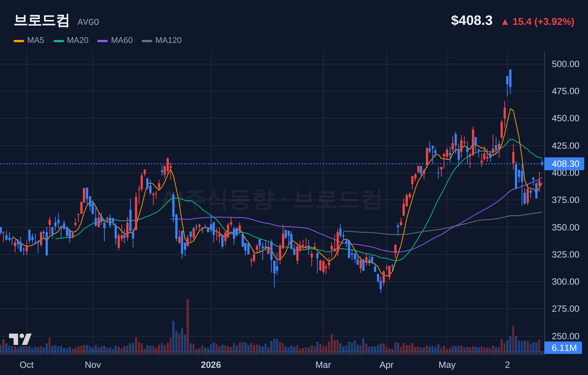The width and height of the screenshot is (588, 375).
Task: Click the 350.00 price axis label
Action: (x=565, y=227)
